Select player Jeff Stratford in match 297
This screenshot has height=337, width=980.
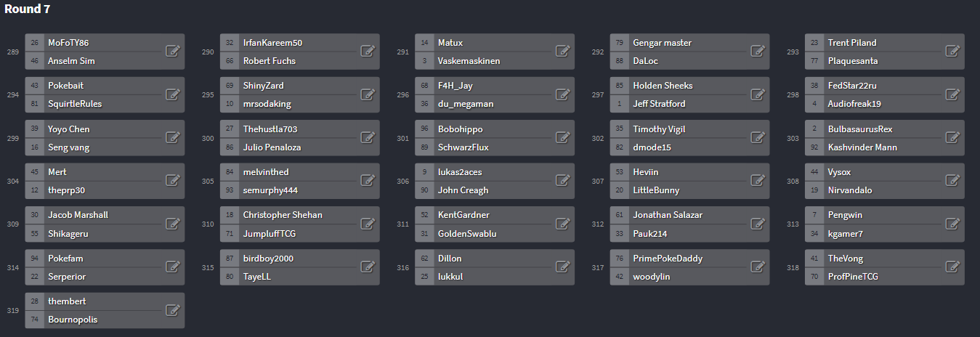click(x=659, y=104)
